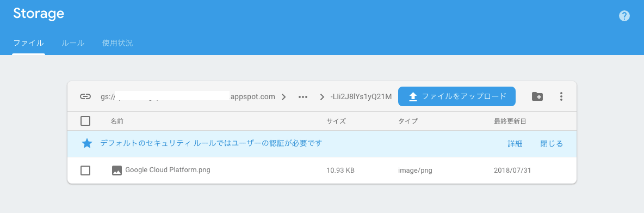Click the image file icon for Google Cloud Platform.png
The image size is (644, 213).
point(116,170)
